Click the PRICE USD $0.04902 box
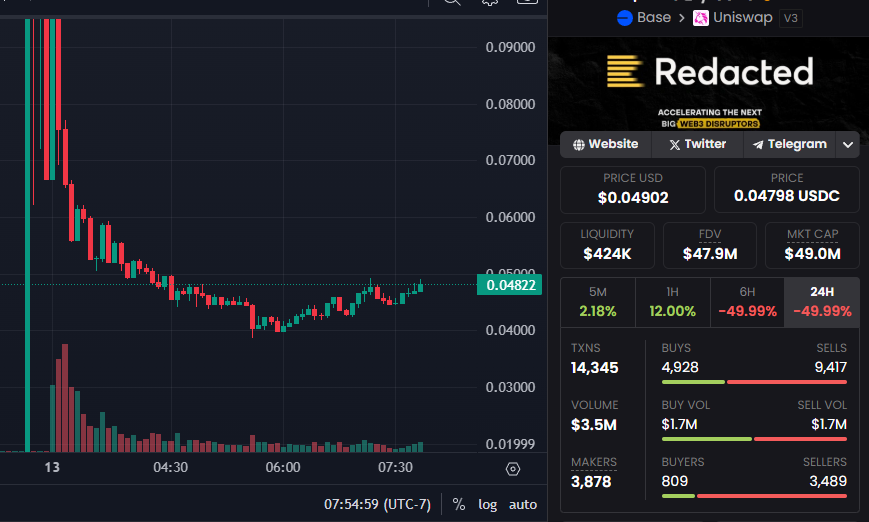Image resolution: width=869 pixels, height=522 pixels. [x=633, y=190]
